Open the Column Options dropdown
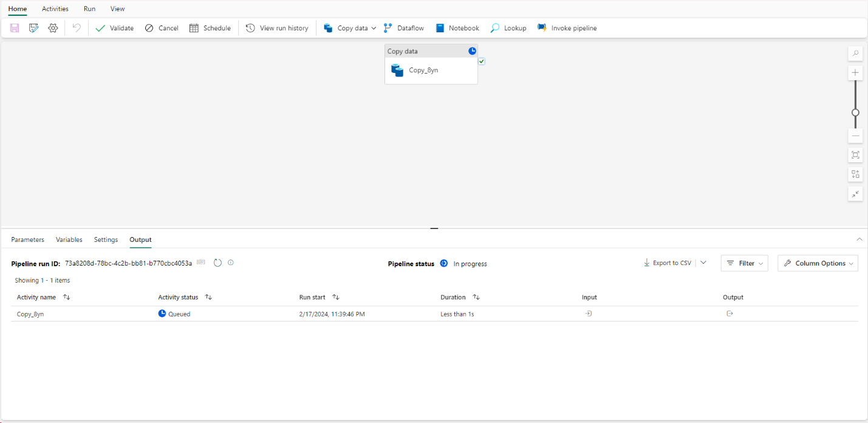868x423 pixels. point(818,263)
